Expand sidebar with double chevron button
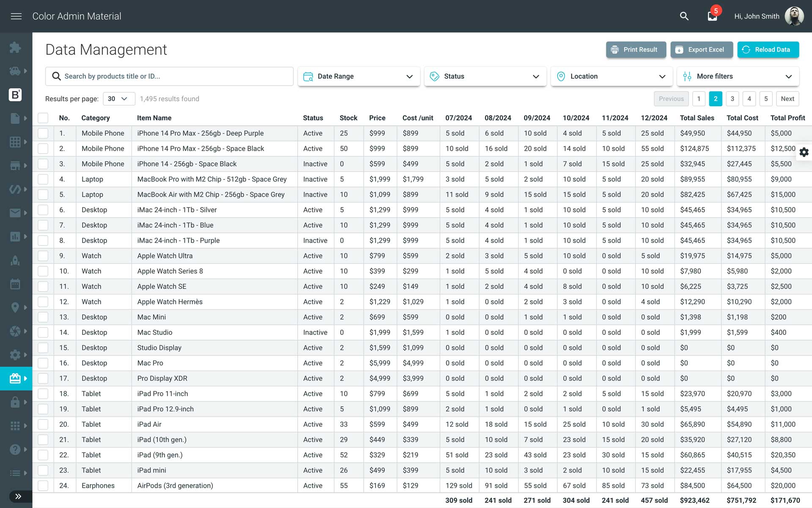 tap(18, 496)
